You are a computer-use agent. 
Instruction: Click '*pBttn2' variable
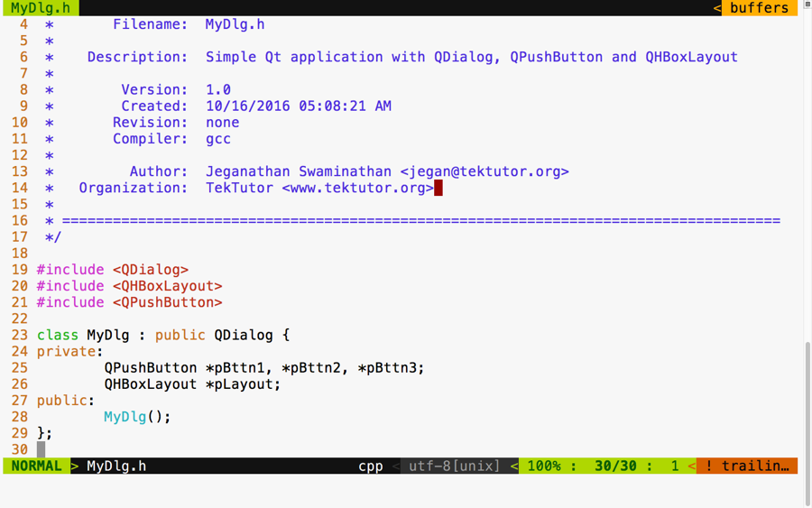coord(311,368)
